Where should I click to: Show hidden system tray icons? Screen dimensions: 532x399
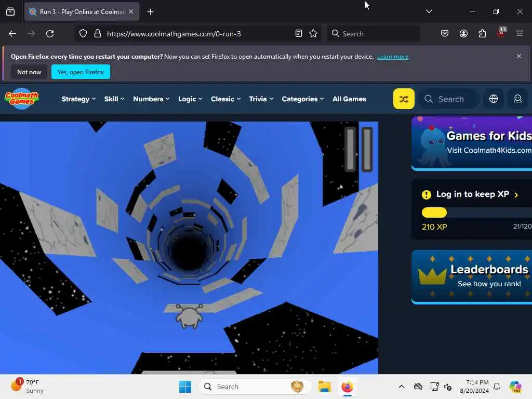coord(402,387)
